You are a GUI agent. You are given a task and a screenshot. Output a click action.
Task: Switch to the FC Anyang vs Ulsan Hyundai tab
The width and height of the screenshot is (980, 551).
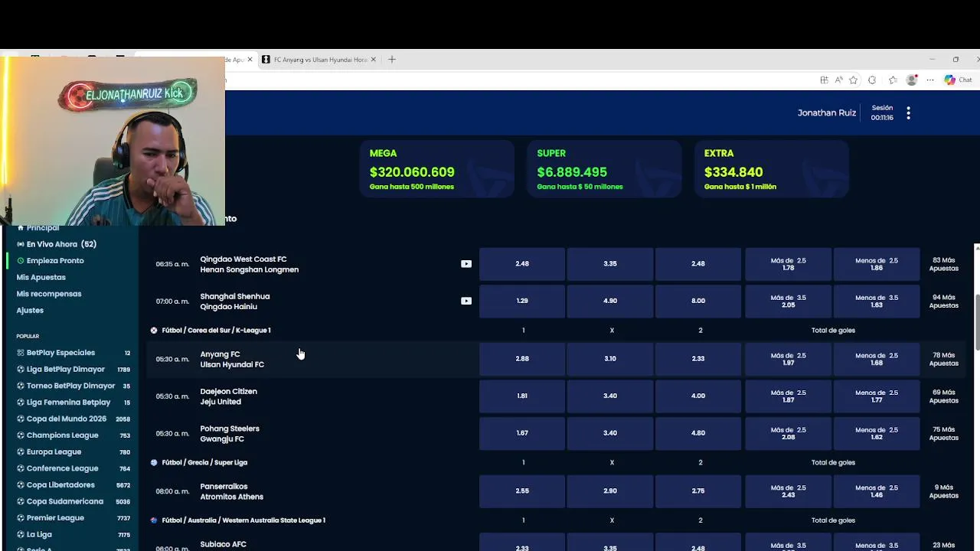tap(320, 60)
